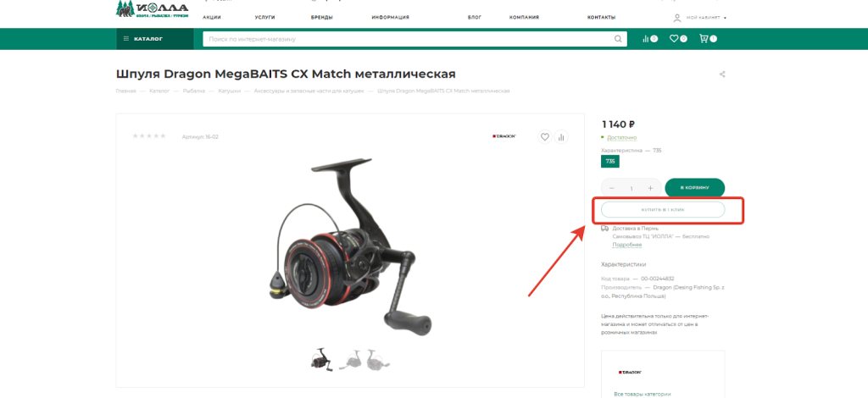Click the Купить в 1 клик button
The height and width of the screenshot is (398, 868).
click(x=663, y=209)
